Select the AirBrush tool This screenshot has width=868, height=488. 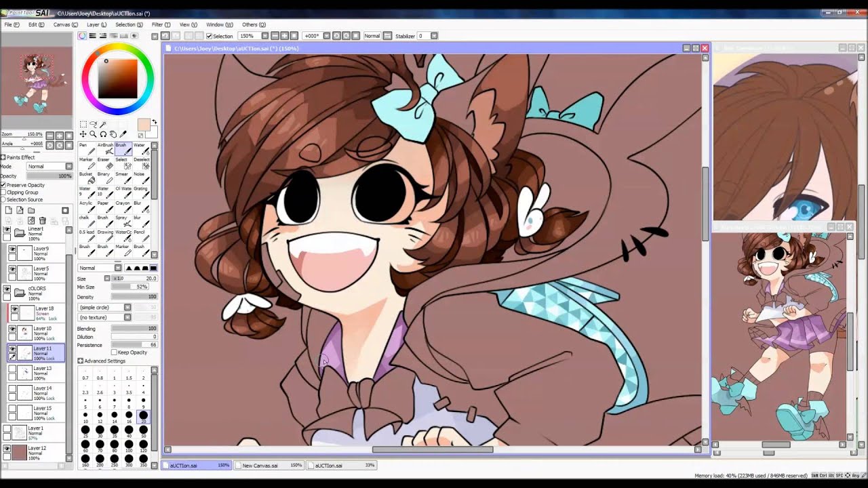[104, 148]
